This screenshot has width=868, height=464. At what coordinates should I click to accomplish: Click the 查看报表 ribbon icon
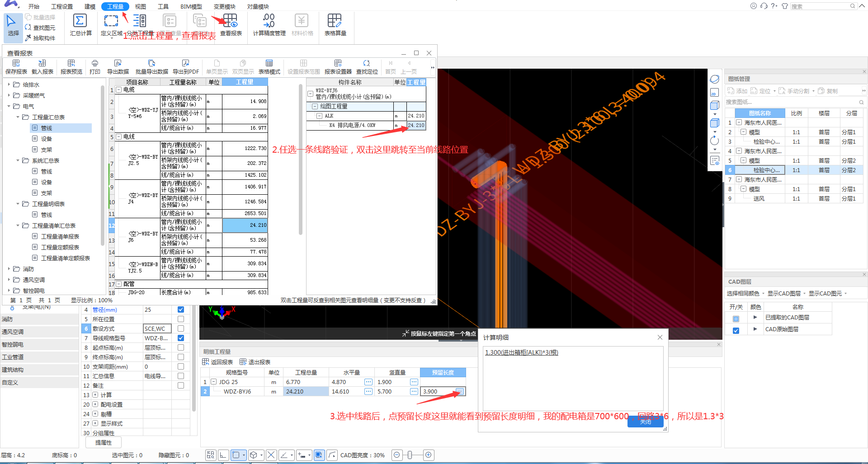tap(230, 21)
